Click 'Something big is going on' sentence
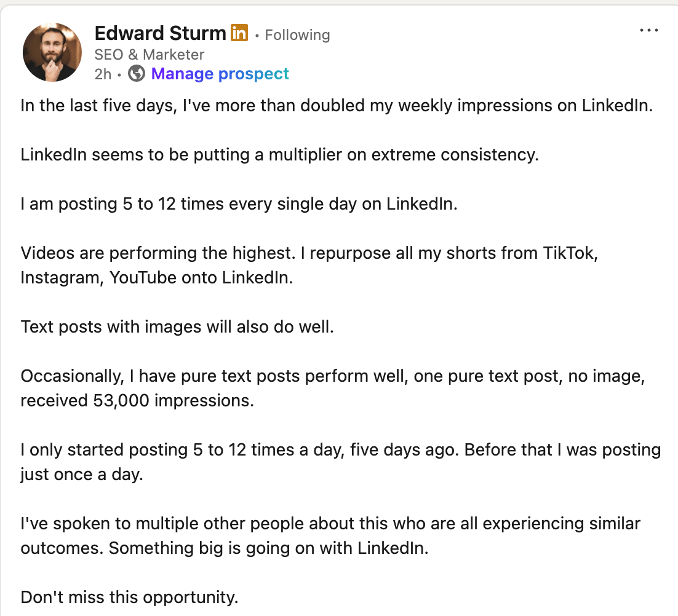Image resolution: width=678 pixels, height=616 pixels. pos(268,548)
